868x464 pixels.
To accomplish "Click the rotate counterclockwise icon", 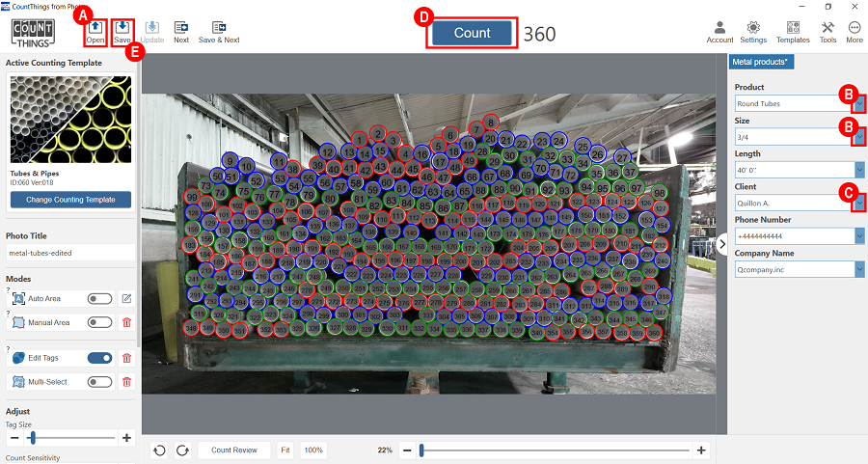I will [x=160, y=450].
